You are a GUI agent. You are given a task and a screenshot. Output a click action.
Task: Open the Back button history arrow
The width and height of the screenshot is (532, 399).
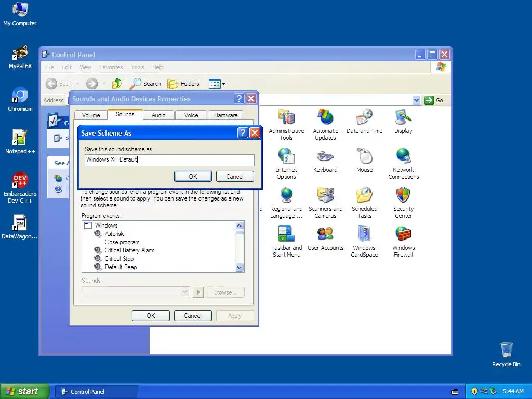pyautogui.click(x=77, y=84)
